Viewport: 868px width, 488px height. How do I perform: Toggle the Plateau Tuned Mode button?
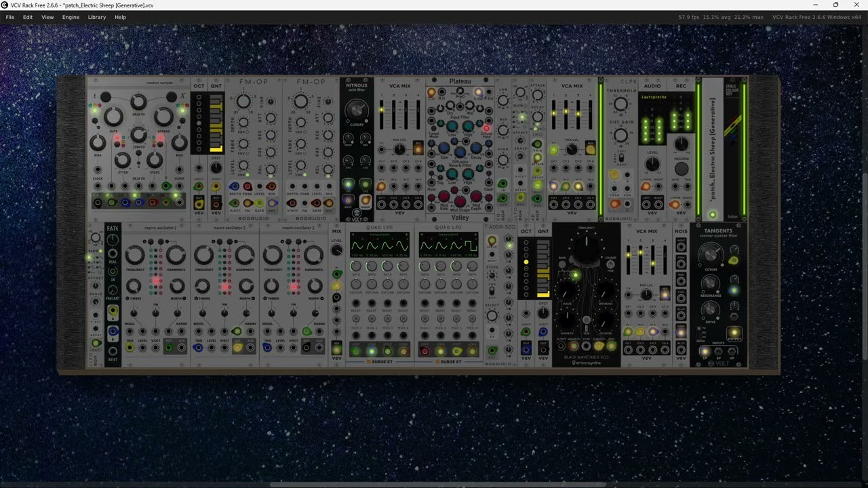[x=433, y=129]
